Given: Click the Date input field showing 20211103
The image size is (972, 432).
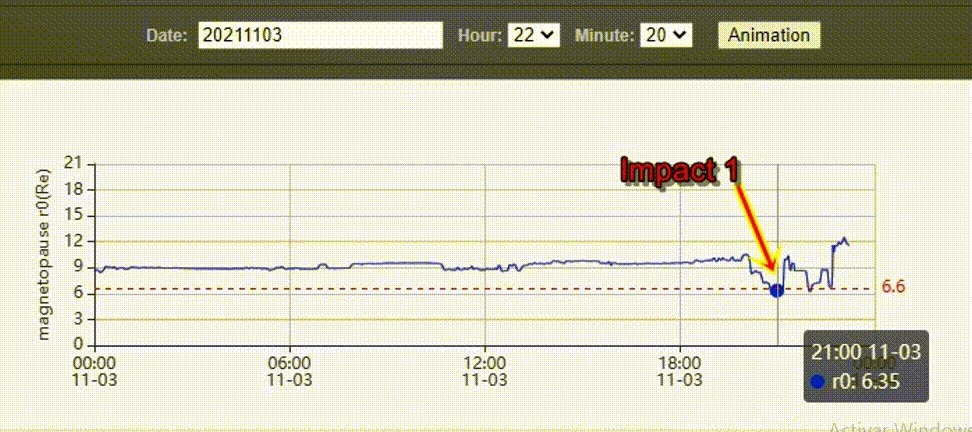Looking at the screenshot, I should click(319, 35).
